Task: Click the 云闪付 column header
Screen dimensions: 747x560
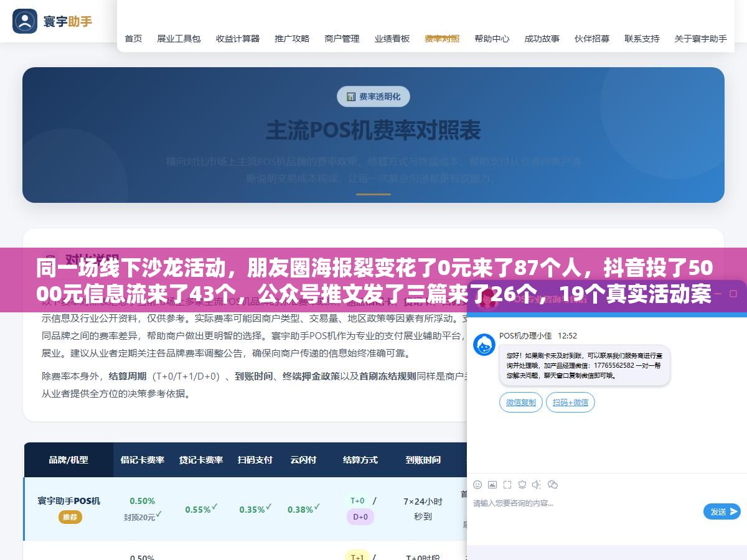Action: (303, 460)
